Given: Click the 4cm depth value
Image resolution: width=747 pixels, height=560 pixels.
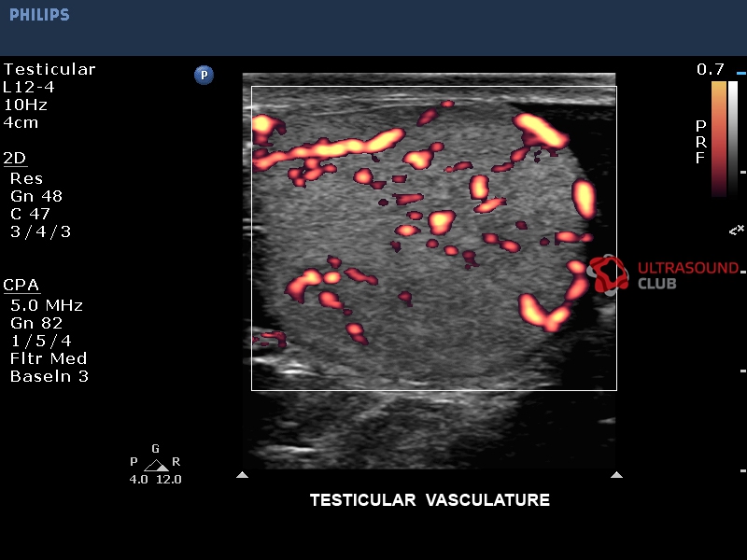Looking at the screenshot, I should click(x=21, y=123).
